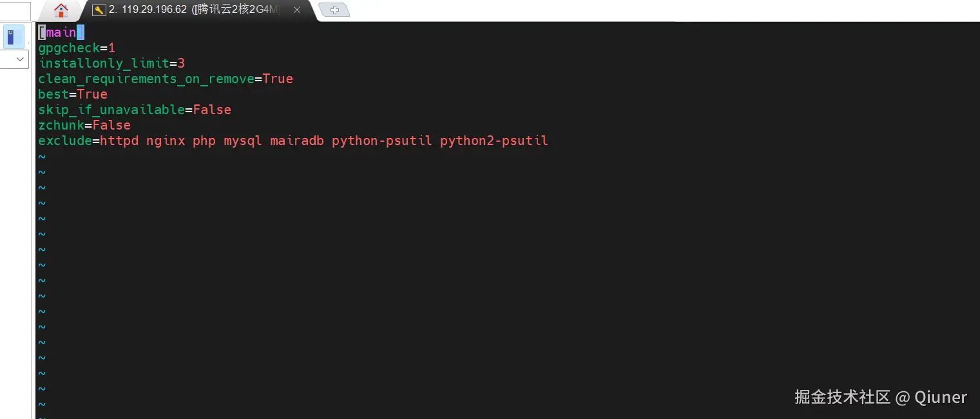Click the zchunk=False line
The width and height of the screenshot is (980, 419).
pyautogui.click(x=84, y=125)
